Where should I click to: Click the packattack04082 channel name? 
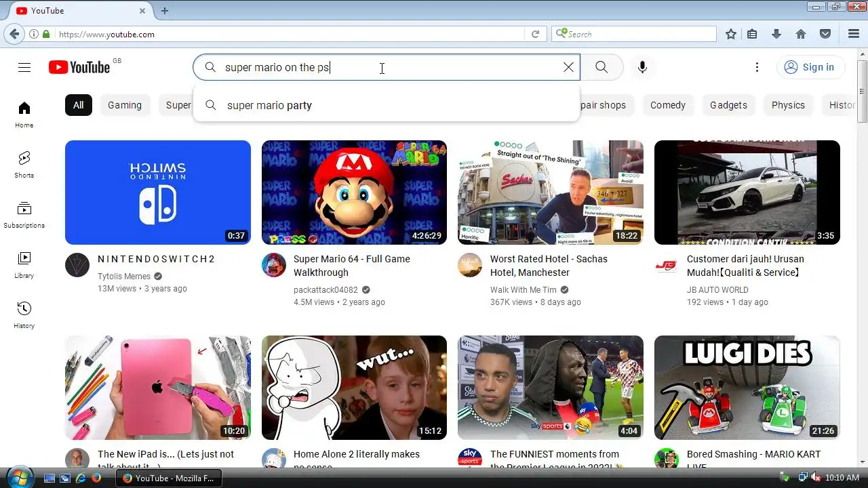(x=325, y=290)
